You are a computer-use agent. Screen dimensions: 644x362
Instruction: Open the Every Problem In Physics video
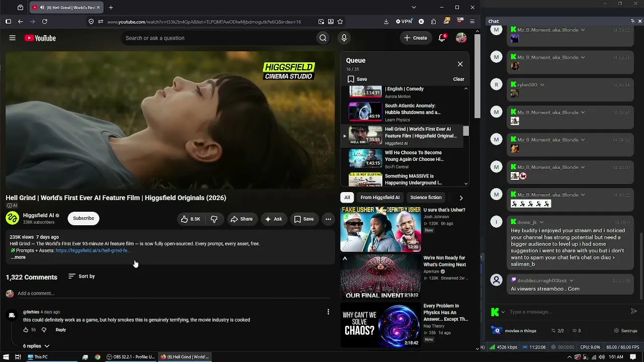pyautogui.click(x=405, y=324)
